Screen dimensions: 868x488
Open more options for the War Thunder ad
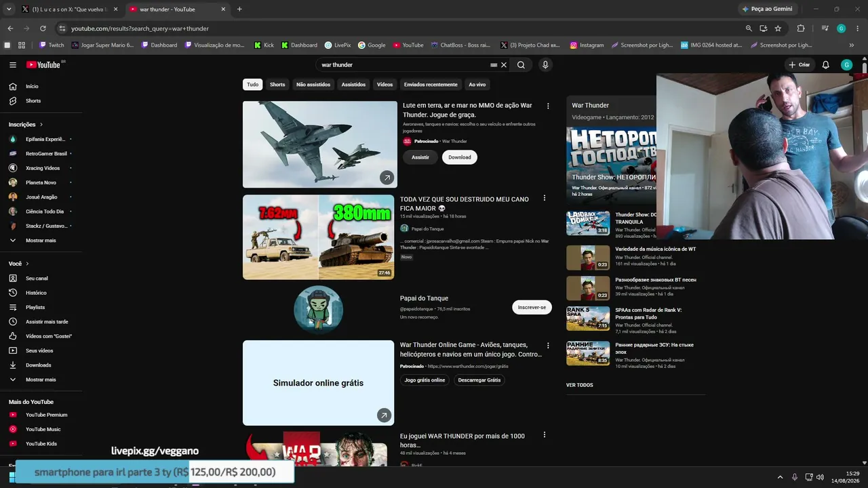(x=548, y=106)
